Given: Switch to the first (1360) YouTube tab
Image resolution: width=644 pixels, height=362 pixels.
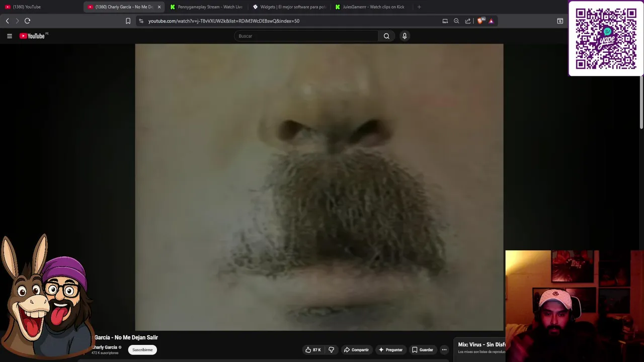Looking at the screenshot, I should (x=41, y=7).
